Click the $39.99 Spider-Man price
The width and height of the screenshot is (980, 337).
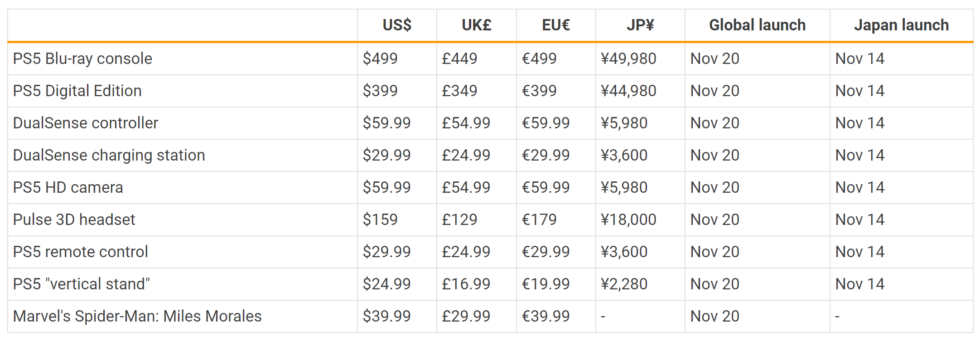[x=397, y=317]
